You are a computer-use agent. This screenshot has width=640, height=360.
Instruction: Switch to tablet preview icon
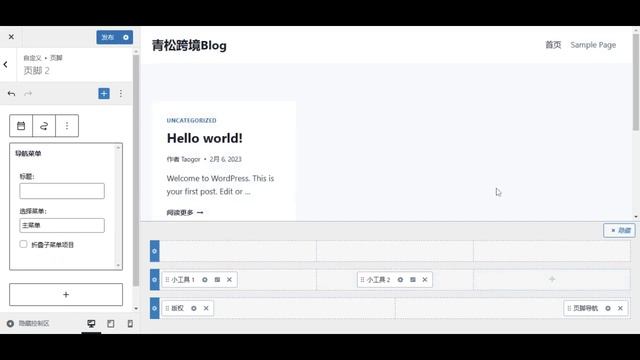point(111,324)
